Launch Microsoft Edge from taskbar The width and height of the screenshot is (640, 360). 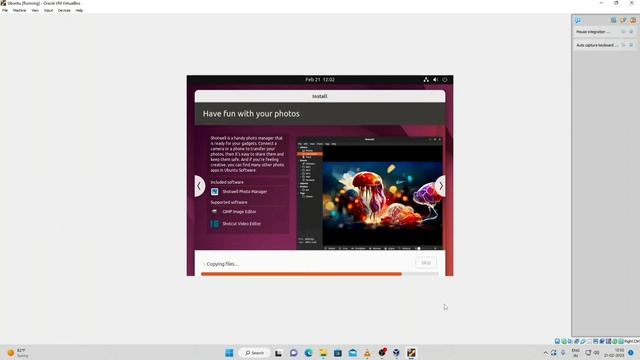[308, 353]
